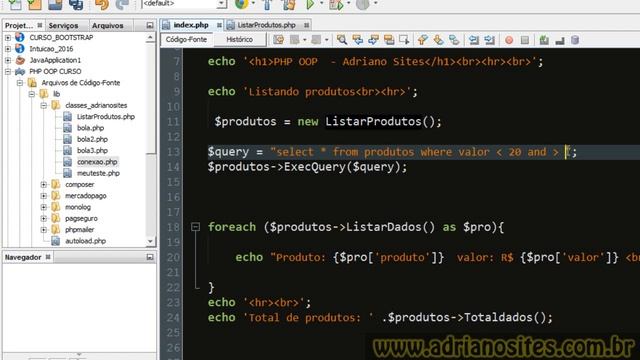640x360 pixels.
Task: Expand the pagseguro folder
Action: coord(44,218)
